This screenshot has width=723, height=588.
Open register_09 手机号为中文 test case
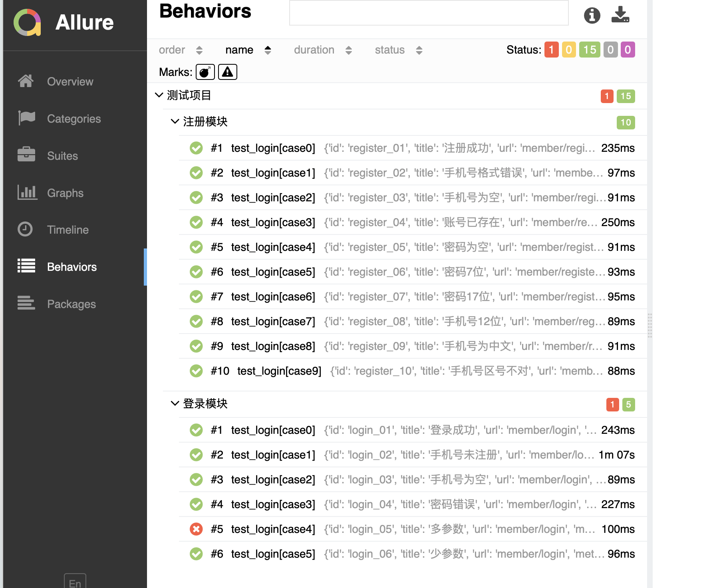tap(413, 346)
